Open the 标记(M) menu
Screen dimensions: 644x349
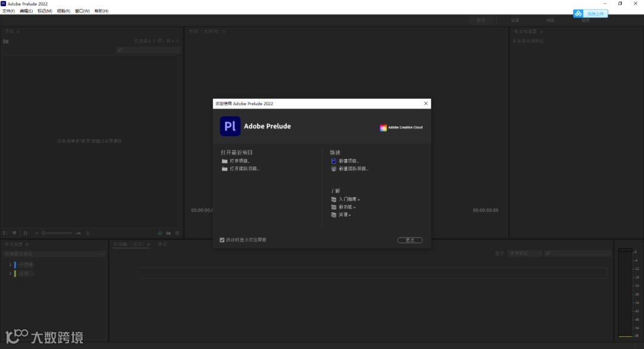(x=45, y=11)
